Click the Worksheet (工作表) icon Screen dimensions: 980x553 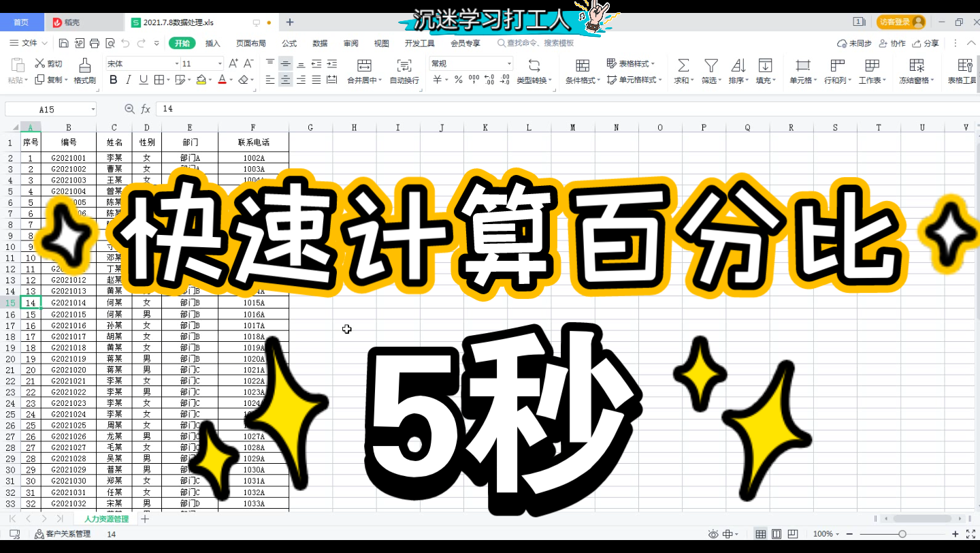pos(872,65)
